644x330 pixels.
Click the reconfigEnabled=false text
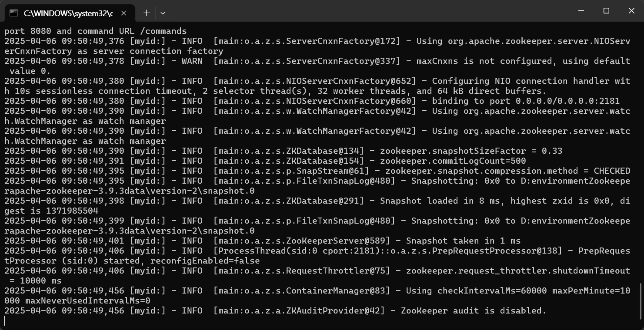pos(205,261)
